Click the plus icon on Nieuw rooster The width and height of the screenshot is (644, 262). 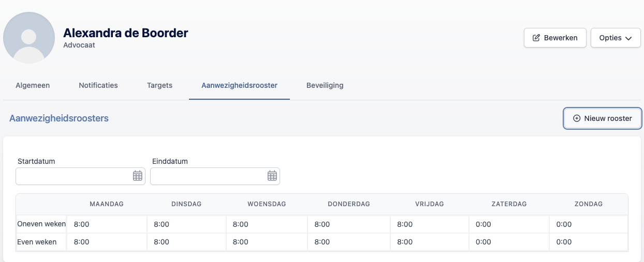577,118
